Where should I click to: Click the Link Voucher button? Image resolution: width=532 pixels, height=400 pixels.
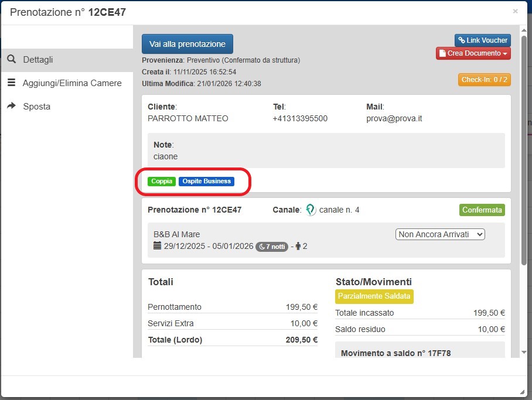click(482, 40)
